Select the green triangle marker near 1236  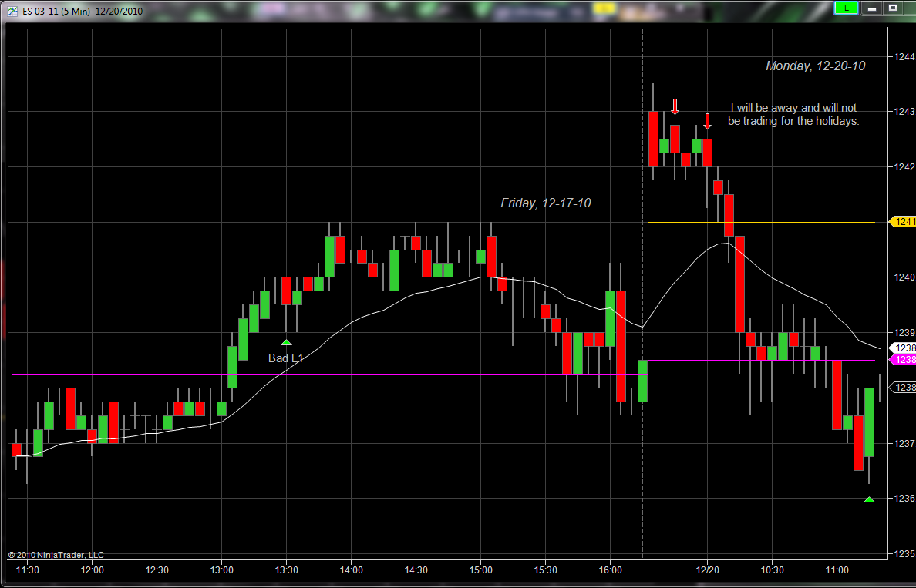[x=869, y=500]
